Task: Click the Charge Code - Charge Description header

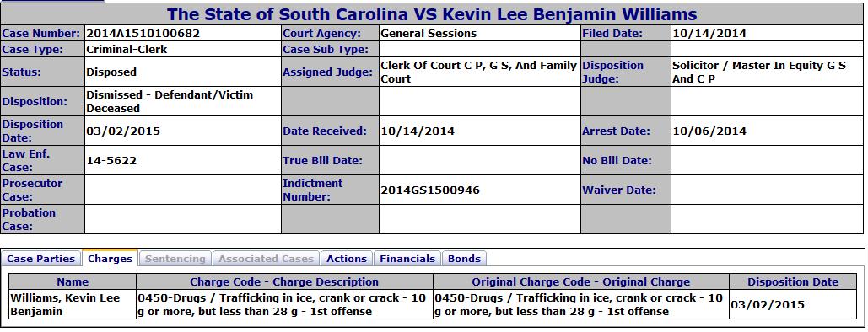Action: (x=284, y=281)
